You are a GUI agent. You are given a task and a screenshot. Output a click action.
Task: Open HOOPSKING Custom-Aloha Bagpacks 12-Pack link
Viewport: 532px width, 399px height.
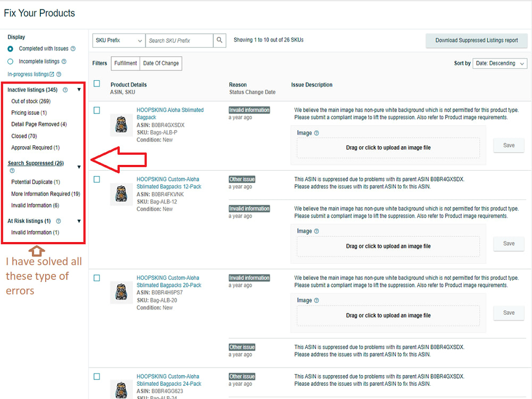[169, 183]
